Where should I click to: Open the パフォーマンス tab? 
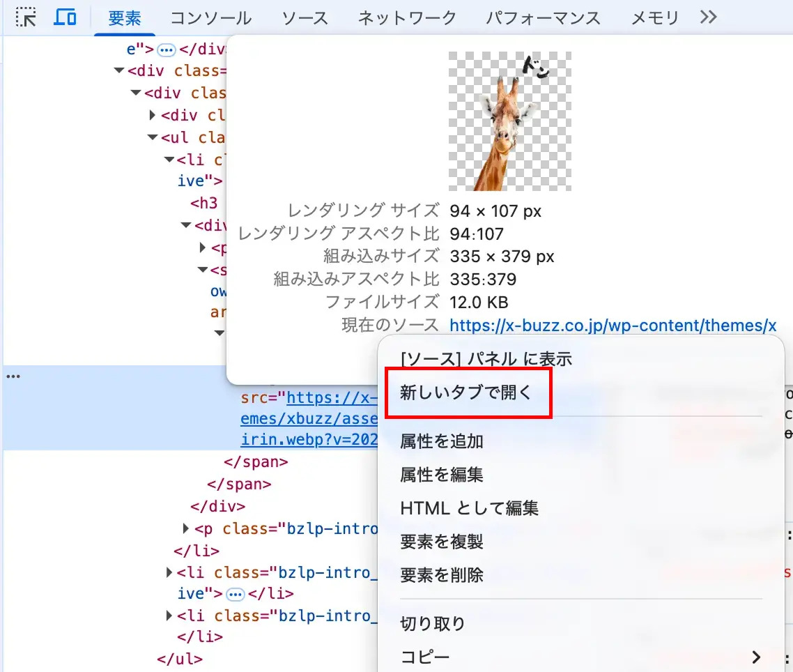pyautogui.click(x=543, y=18)
